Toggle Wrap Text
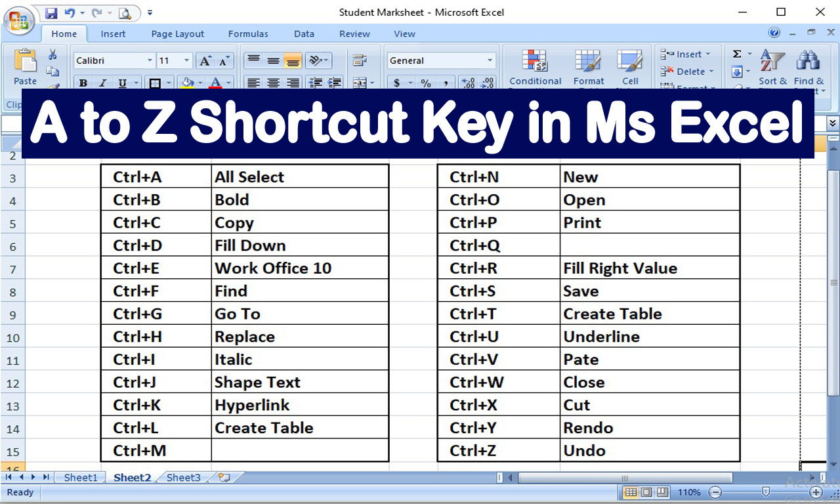The width and height of the screenshot is (840, 504). (x=360, y=60)
